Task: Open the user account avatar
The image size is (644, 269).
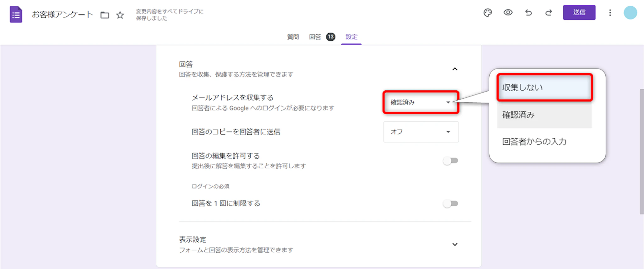Action: (630, 13)
